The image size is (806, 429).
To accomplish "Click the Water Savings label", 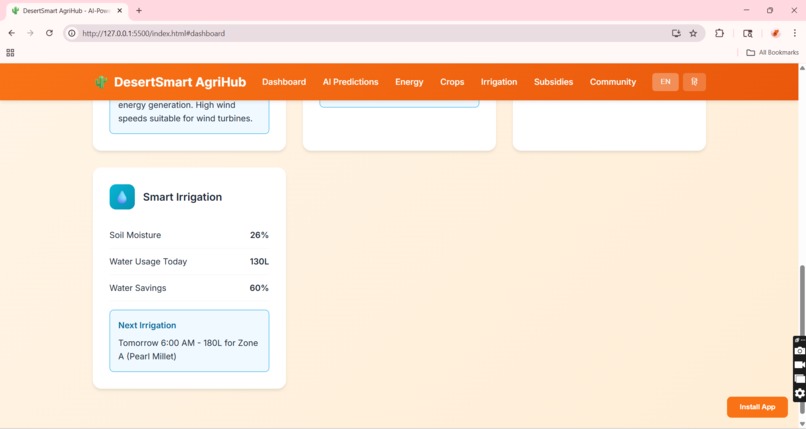I will point(138,288).
